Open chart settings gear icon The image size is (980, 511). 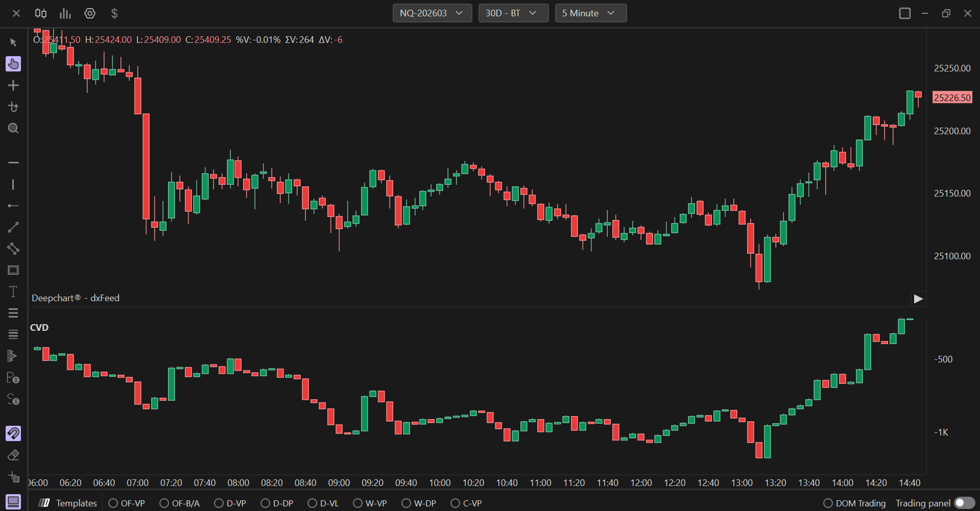click(x=90, y=13)
